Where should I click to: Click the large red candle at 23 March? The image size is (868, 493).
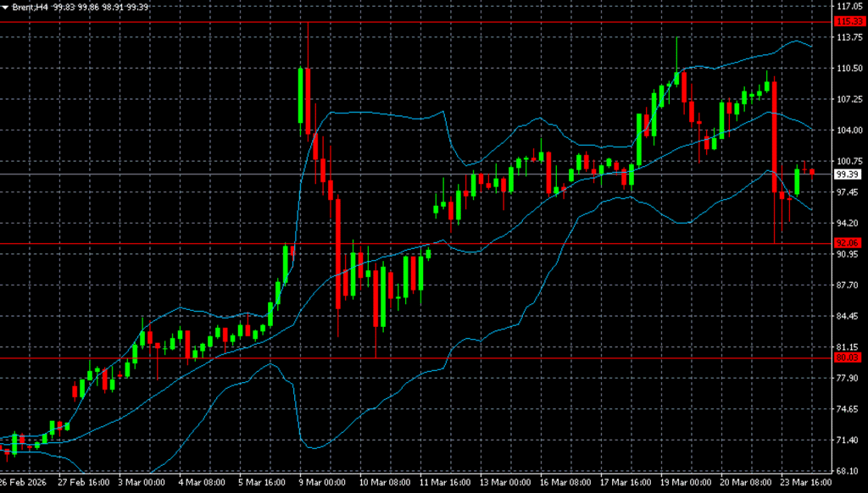coord(775,136)
